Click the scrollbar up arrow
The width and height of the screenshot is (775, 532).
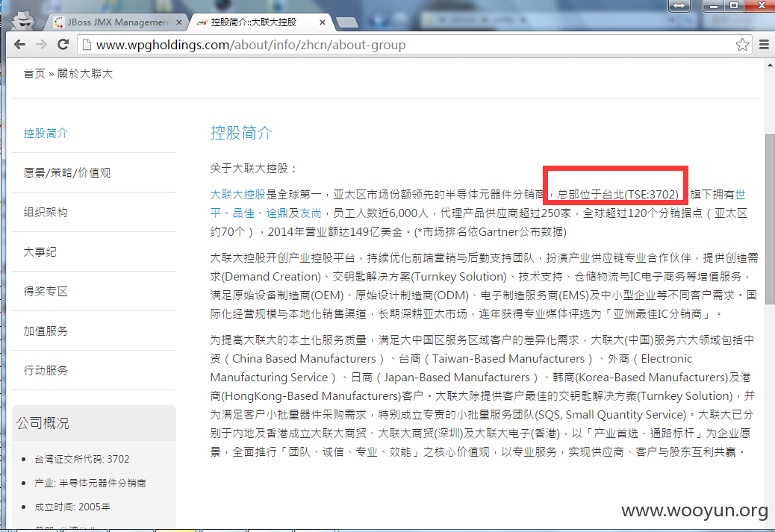[770, 65]
